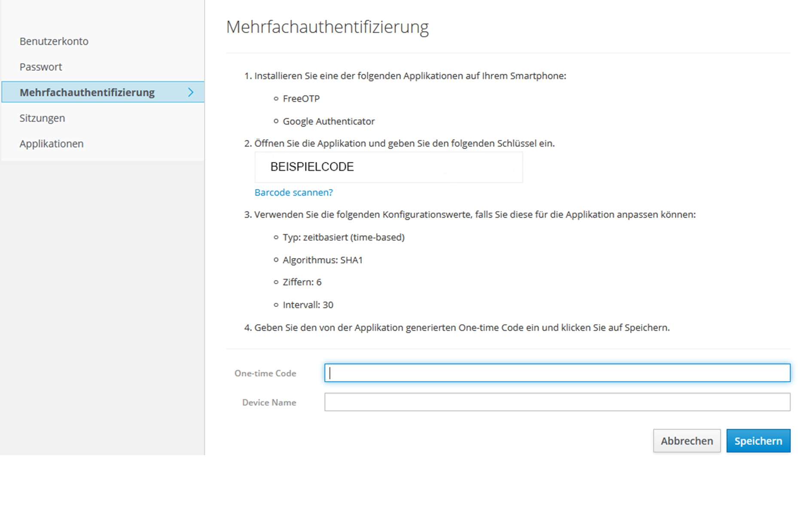Image resolution: width=812 pixels, height=517 pixels.
Task: Select the highlighted Mehrfachauthentifizierung menu item
Action: click(87, 92)
